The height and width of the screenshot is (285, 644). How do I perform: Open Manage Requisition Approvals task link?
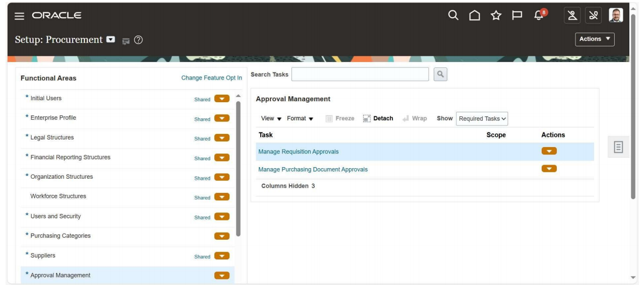pos(298,152)
